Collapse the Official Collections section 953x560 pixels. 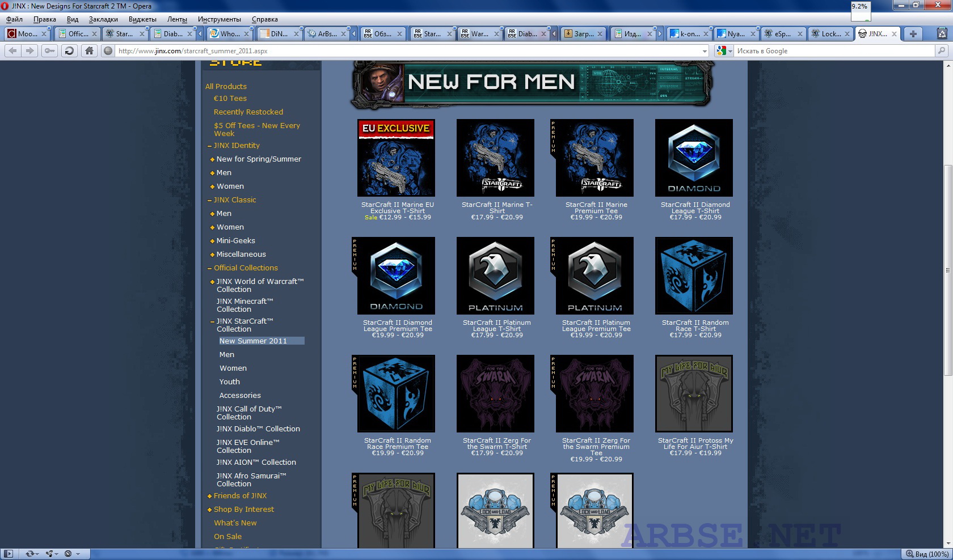coord(209,268)
